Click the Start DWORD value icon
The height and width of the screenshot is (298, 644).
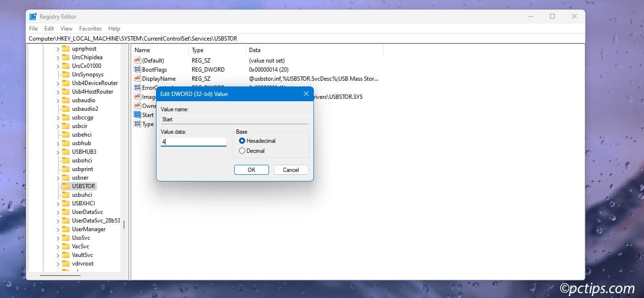tap(137, 115)
